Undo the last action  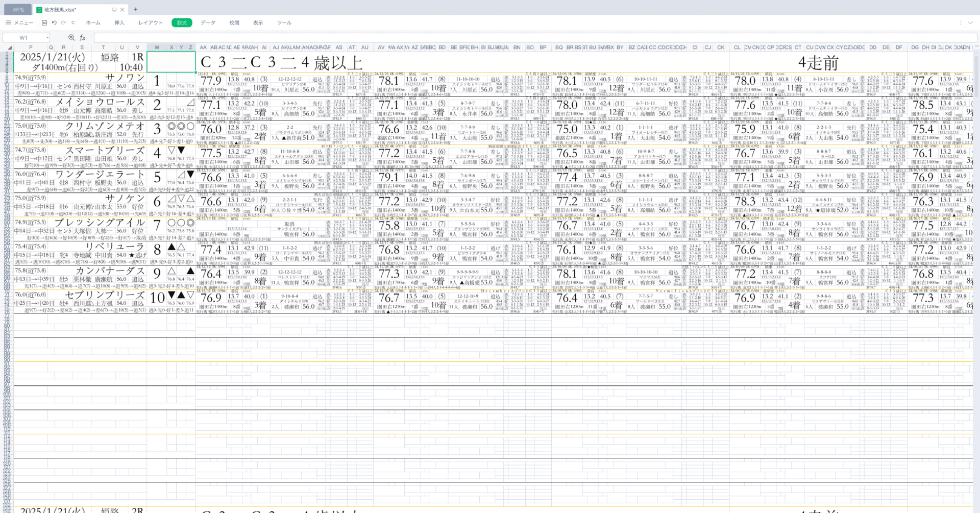(x=54, y=23)
